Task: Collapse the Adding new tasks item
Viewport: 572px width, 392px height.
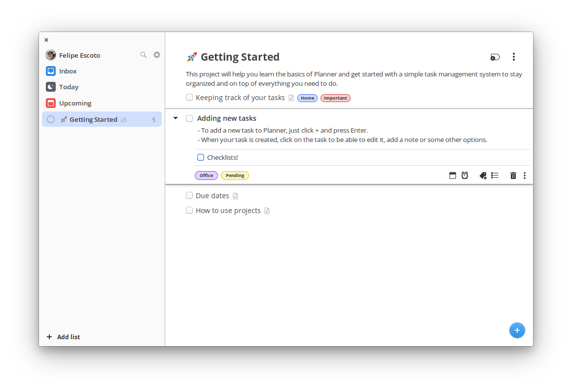Action: [x=176, y=118]
